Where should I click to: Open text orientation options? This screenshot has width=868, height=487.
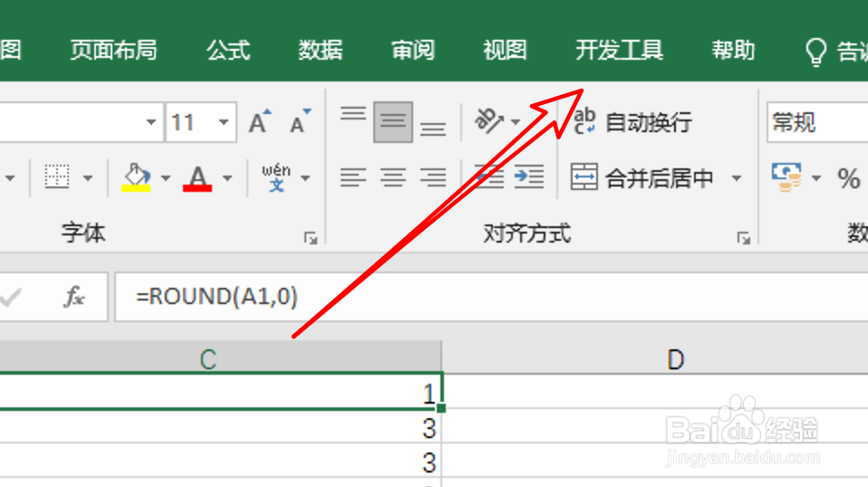[488, 121]
